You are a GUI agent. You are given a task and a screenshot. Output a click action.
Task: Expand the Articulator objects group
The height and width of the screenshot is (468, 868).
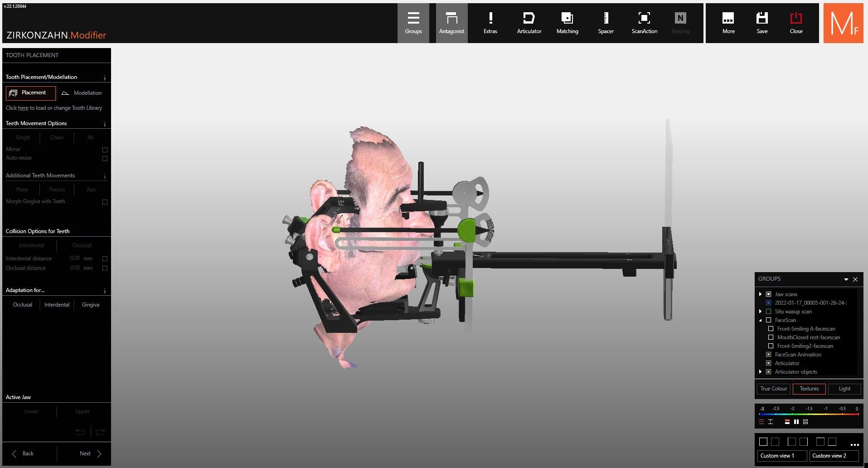[x=760, y=372]
